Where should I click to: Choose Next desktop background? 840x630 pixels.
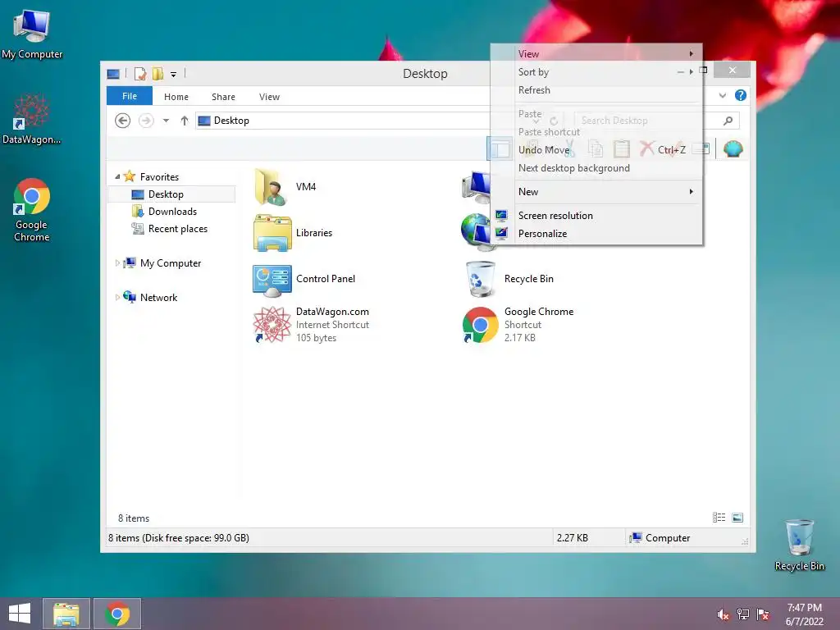tap(596, 167)
